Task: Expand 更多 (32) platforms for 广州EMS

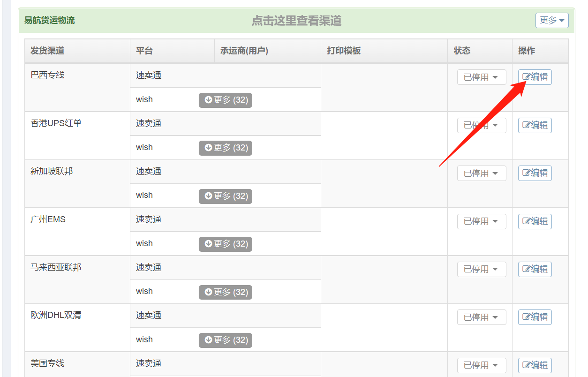Action: pyautogui.click(x=226, y=244)
